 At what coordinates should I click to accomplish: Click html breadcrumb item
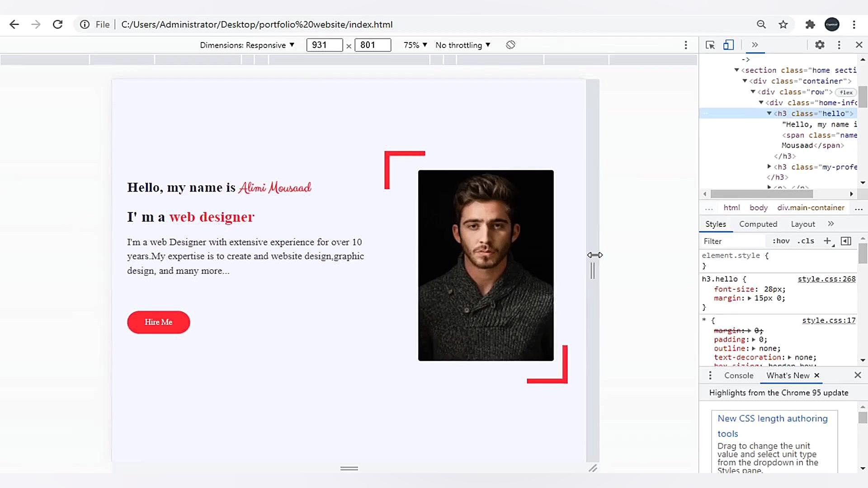tap(731, 207)
